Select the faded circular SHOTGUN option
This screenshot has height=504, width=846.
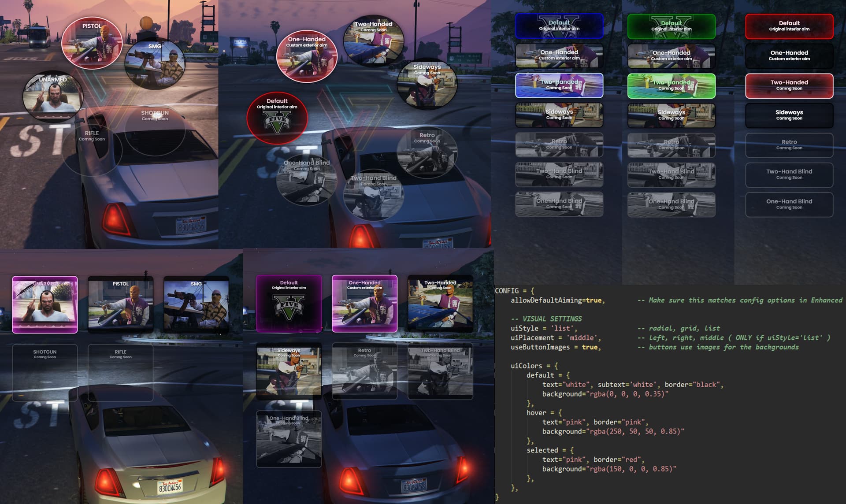(x=155, y=130)
